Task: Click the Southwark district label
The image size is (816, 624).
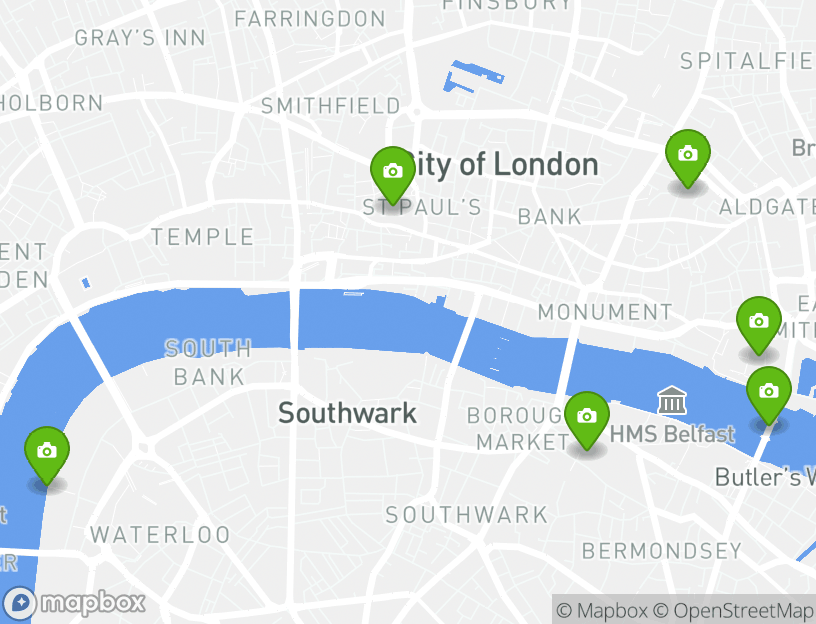Action: click(347, 413)
